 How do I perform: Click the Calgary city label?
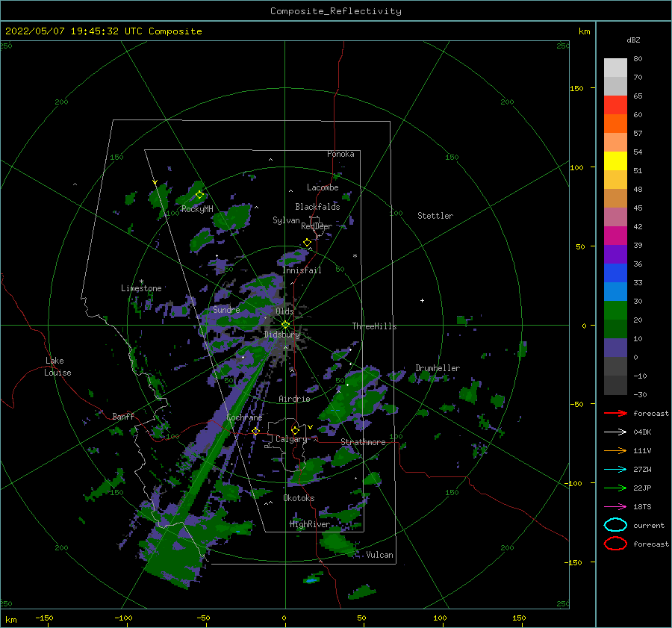(291, 439)
